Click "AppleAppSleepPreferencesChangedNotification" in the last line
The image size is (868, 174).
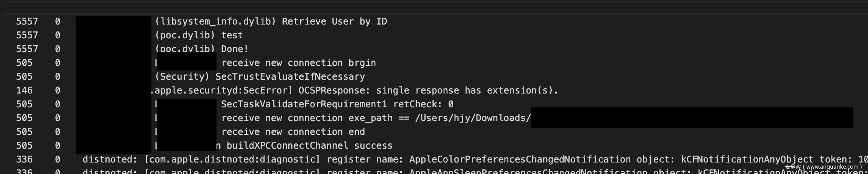pos(528,171)
